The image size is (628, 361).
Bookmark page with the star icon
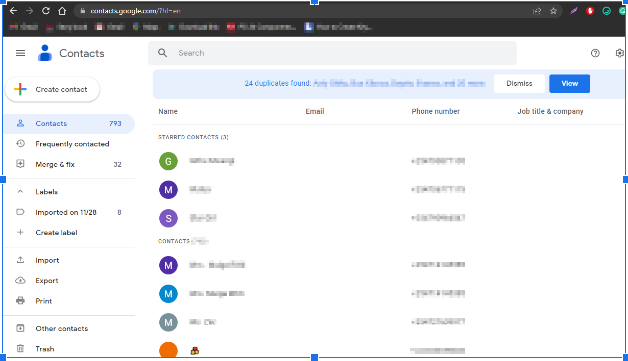[x=554, y=11]
